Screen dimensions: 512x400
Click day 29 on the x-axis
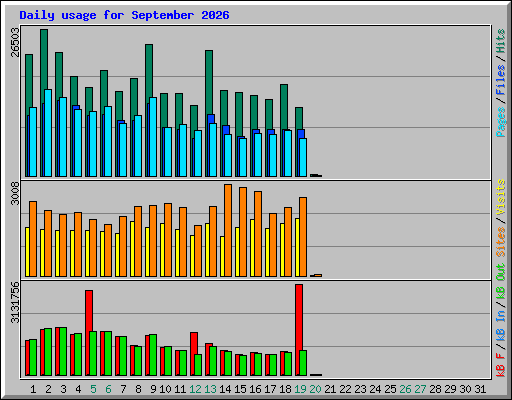pyautogui.click(x=450, y=389)
